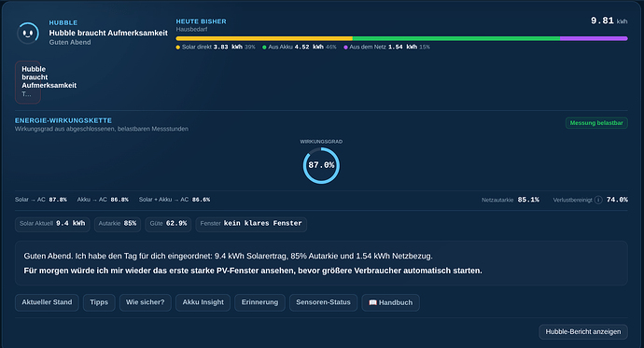The height and width of the screenshot is (348, 644).
Task: Click the ENERGIE-WIRKUNGSKETTE heading
Action: 63,120
